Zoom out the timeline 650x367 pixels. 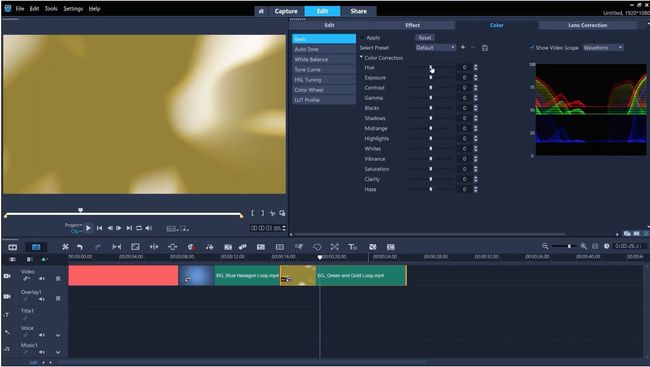545,246
